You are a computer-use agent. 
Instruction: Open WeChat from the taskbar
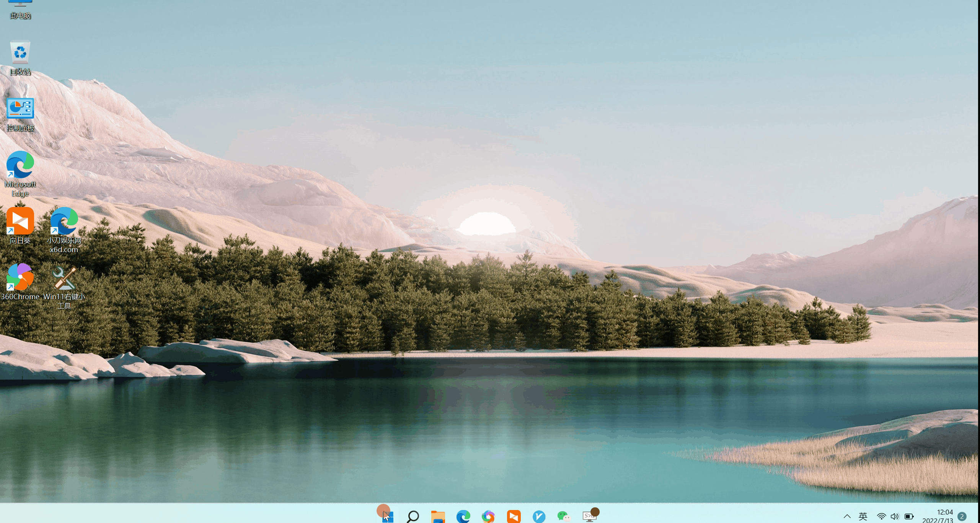pyautogui.click(x=564, y=516)
